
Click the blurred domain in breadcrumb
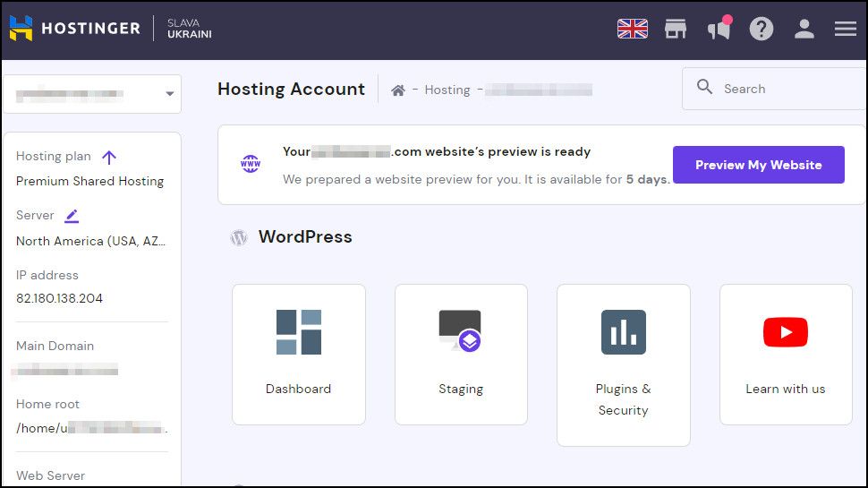pos(539,90)
